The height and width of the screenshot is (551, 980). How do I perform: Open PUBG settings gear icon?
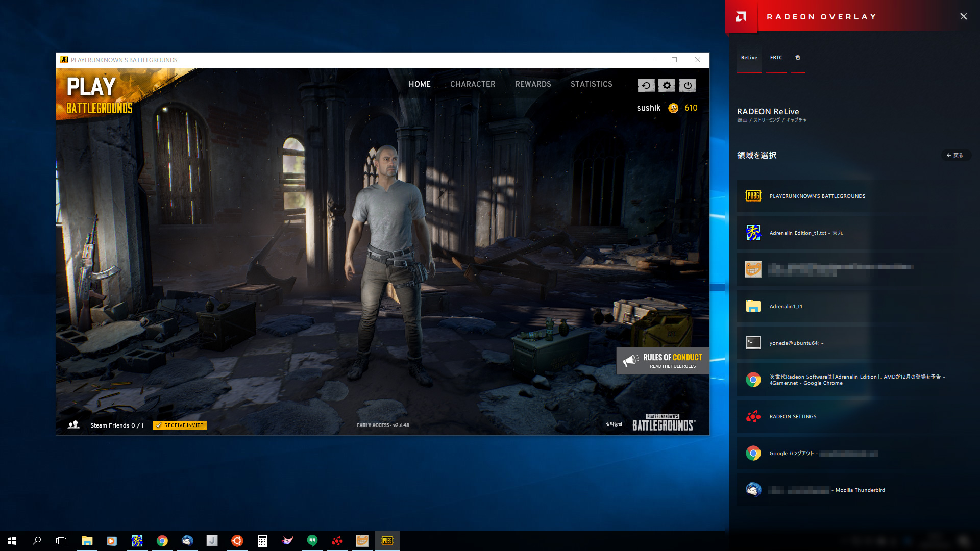point(667,86)
